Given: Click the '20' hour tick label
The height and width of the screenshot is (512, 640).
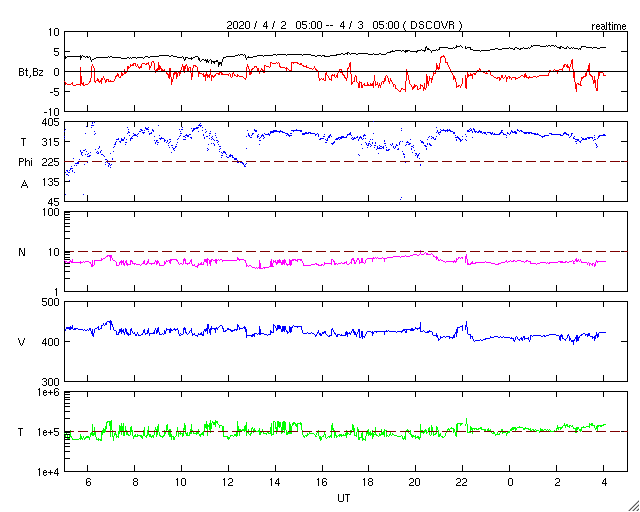Looking at the screenshot, I should tap(415, 483).
